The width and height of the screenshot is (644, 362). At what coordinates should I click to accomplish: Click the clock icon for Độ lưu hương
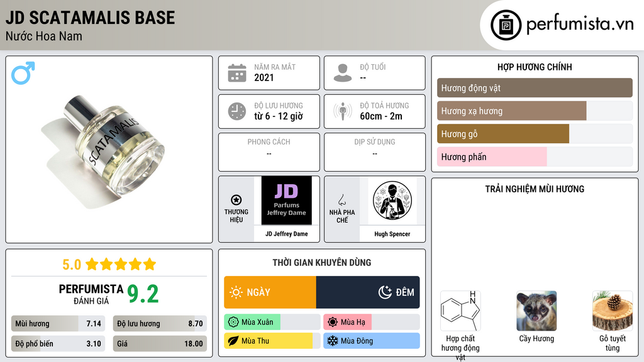click(x=237, y=111)
